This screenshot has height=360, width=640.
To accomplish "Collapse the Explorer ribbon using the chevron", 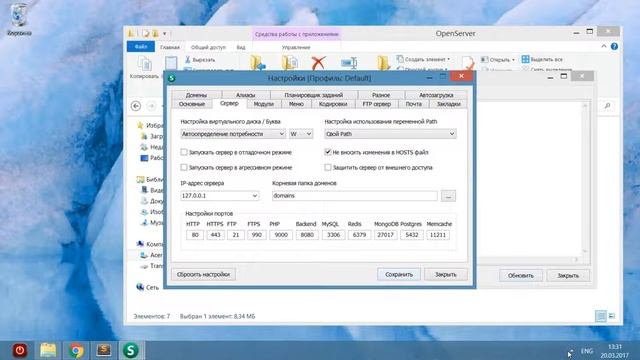I will click(604, 47).
